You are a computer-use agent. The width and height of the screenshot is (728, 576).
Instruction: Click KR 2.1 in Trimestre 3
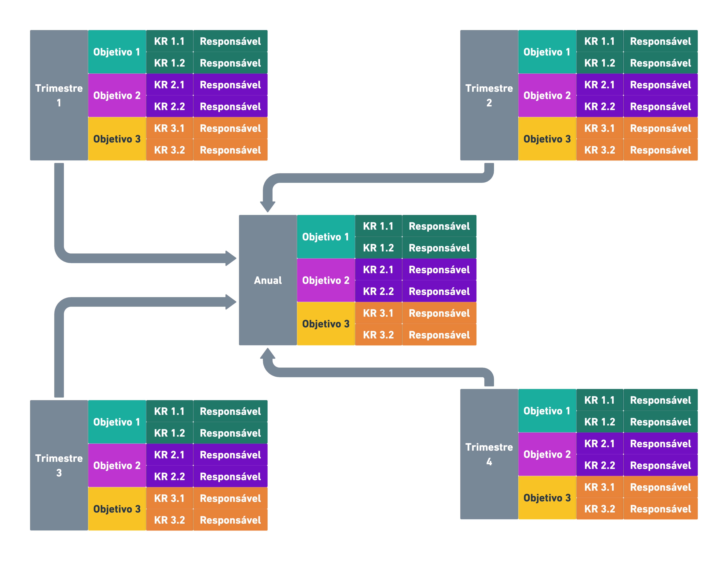169,454
